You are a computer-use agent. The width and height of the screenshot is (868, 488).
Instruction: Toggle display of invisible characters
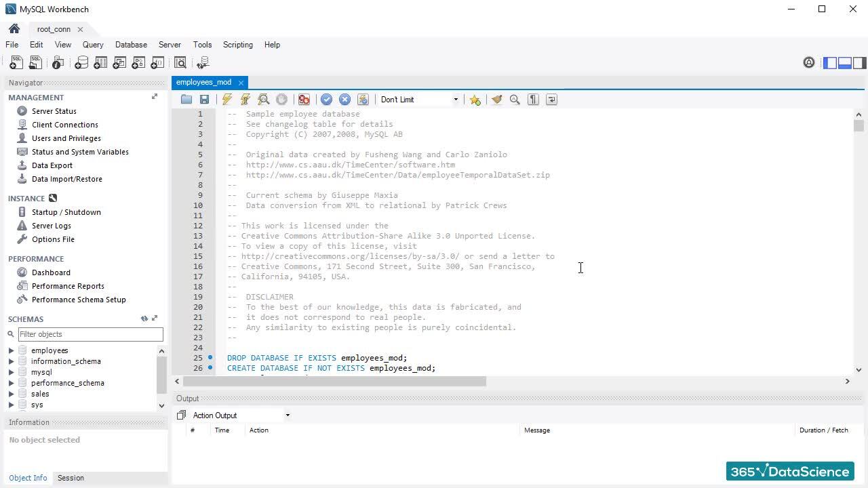pos(533,100)
